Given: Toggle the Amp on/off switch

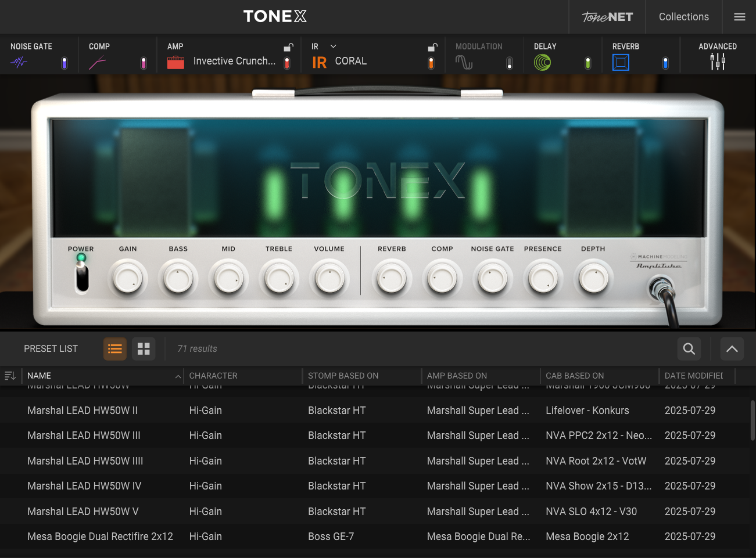Looking at the screenshot, I should (287, 63).
